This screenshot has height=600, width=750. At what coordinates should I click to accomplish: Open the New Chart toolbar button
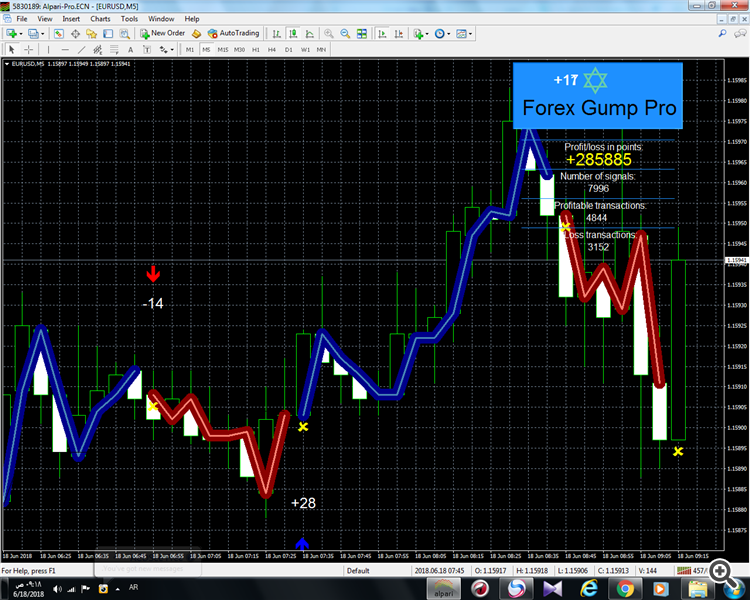click(x=11, y=33)
